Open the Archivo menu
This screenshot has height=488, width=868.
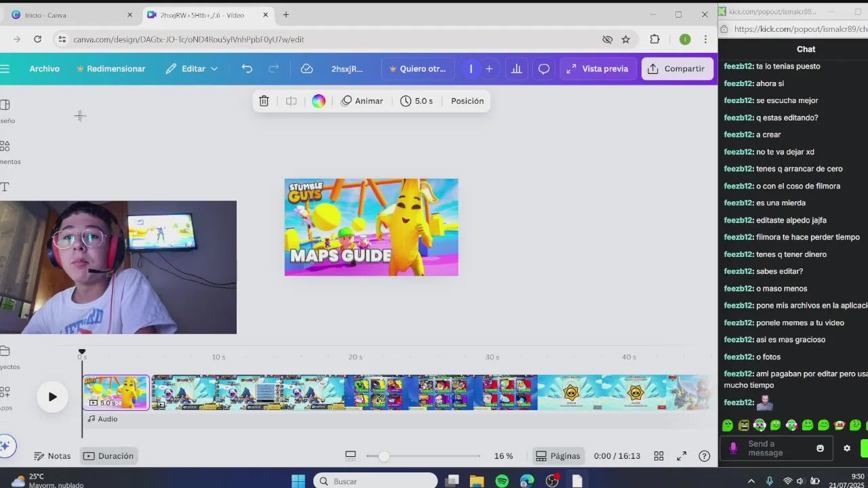[x=44, y=68]
